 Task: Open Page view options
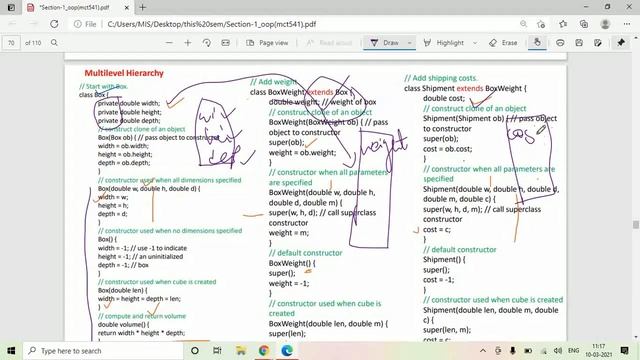[x=267, y=42]
